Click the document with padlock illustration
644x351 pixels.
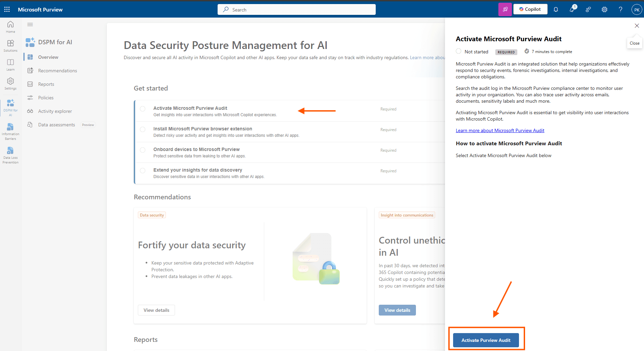(x=316, y=259)
